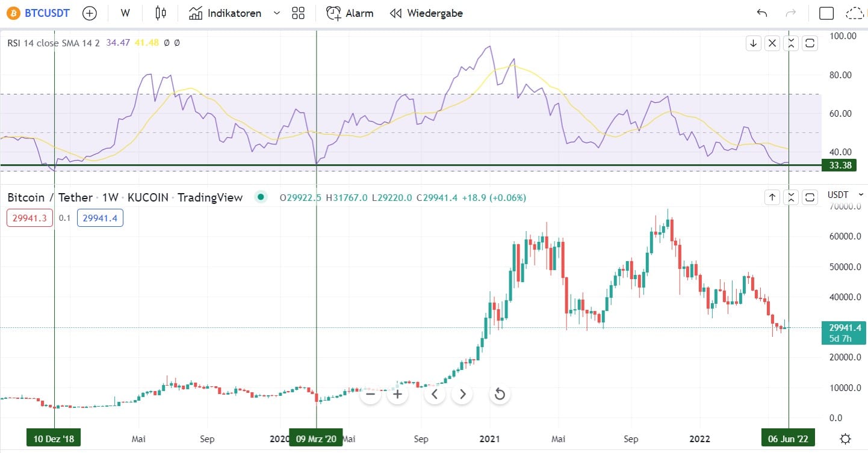
Task: Open the USDT currency dropdown
Action: pyautogui.click(x=845, y=194)
